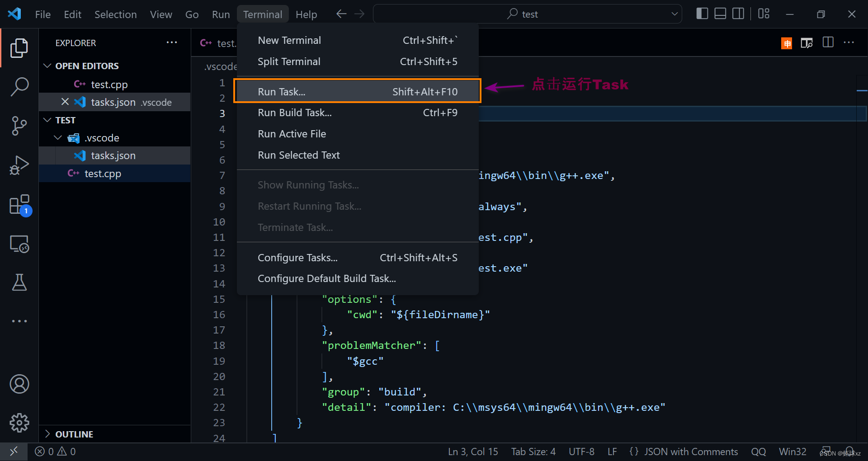
Task: Change LF end of line sequence
Action: [x=612, y=452]
